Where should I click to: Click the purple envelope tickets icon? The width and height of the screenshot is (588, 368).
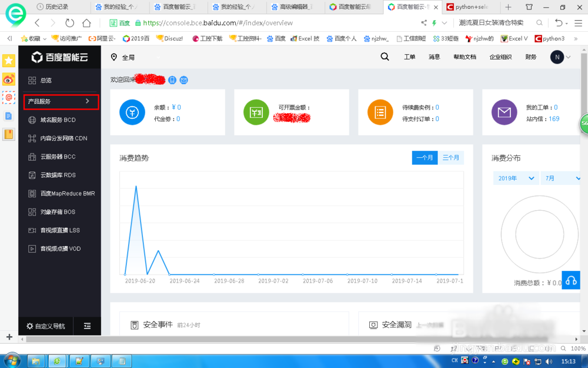pos(505,112)
